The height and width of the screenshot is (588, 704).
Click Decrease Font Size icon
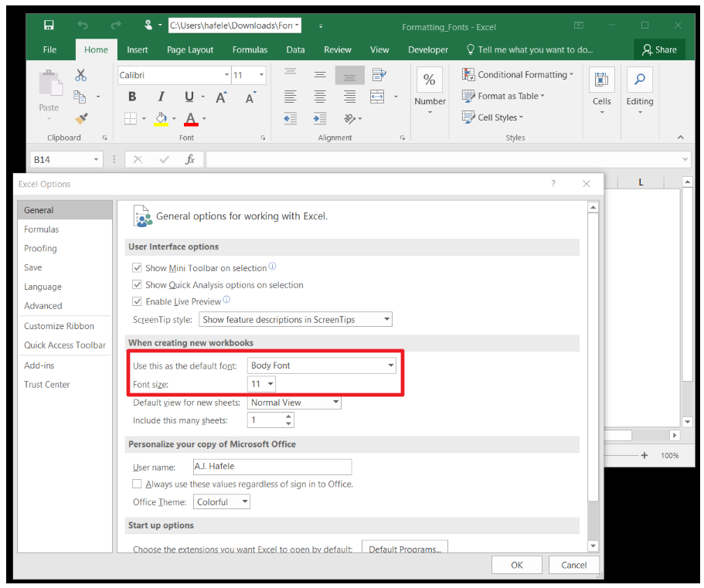pyautogui.click(x=250, y=97)
